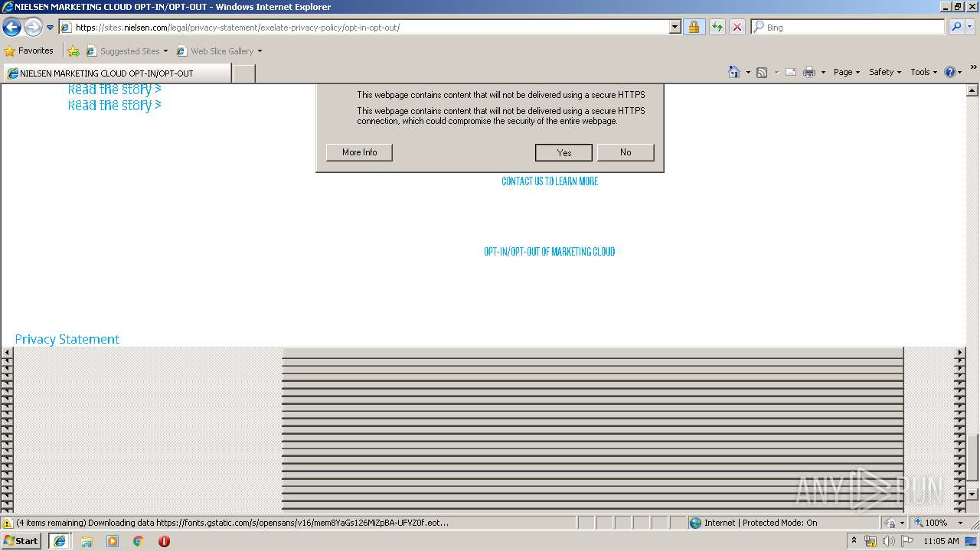Click the Action Center flag icon

click(x=907, y=541)
